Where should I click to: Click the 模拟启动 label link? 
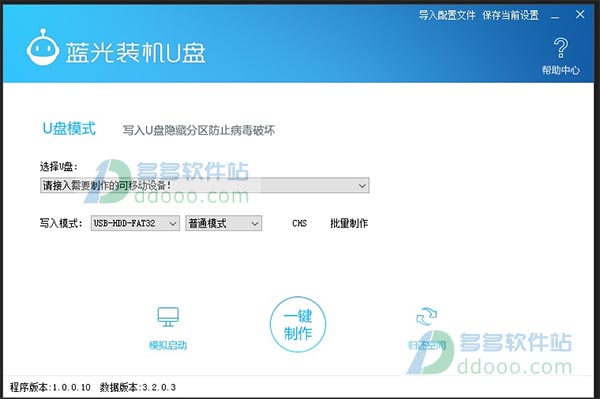point(168,345)
